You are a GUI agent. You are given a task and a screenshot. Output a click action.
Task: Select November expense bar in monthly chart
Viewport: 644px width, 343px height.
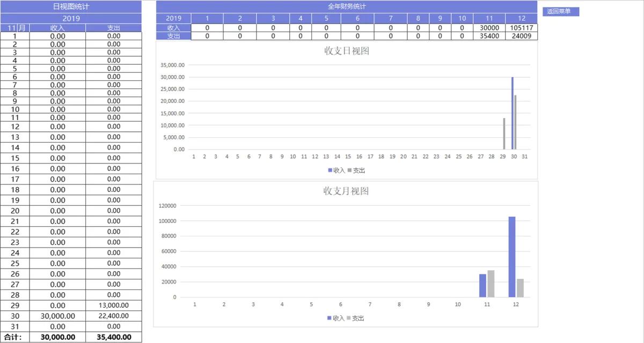click(491, 284)
